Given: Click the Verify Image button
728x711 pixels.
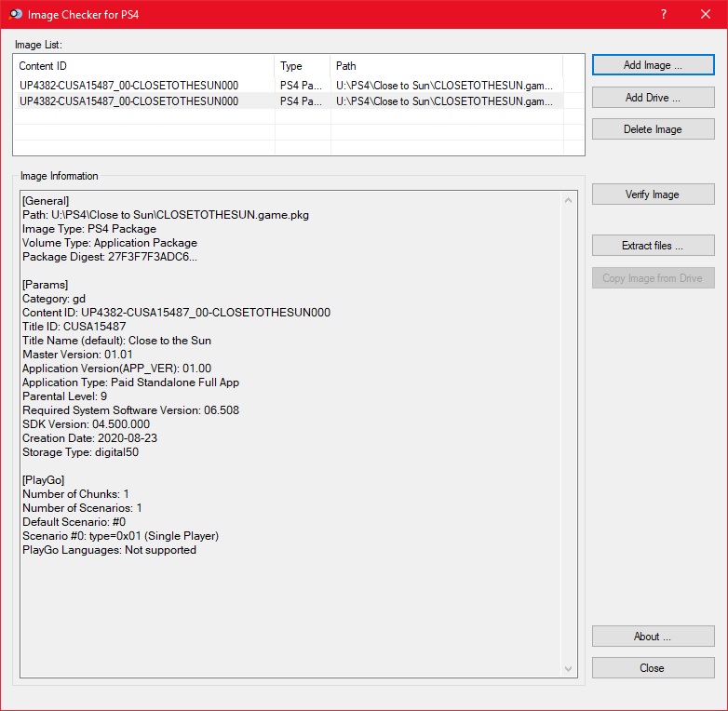Looking at the screenshot, I should pyautogui.click(x=653, y=194).
